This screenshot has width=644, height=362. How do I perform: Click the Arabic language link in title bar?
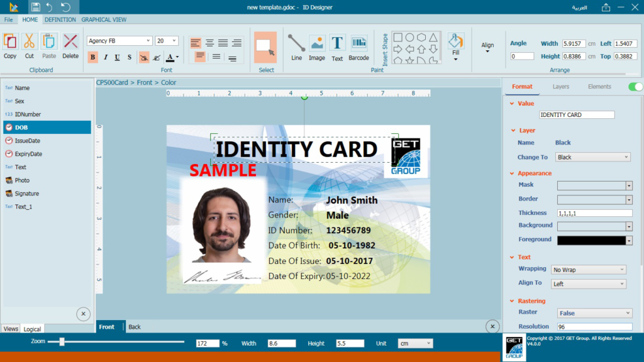pos(579,8)
